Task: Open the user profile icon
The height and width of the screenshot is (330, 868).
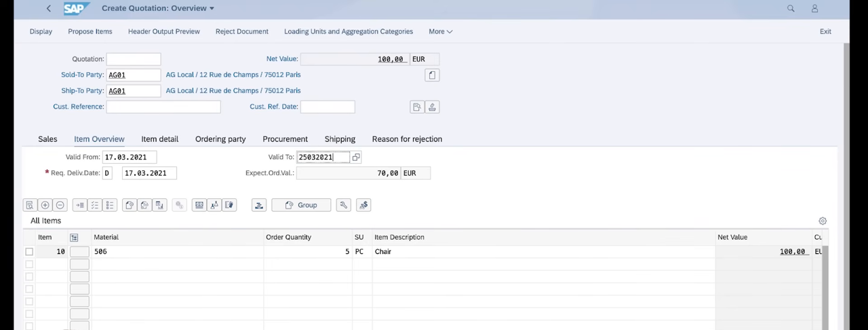Action: (814, 8)
